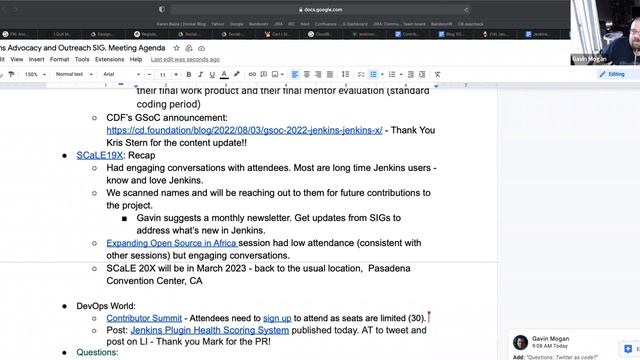
Task: Expand the Insert image dropdown arrow
Action: point(282,74)
